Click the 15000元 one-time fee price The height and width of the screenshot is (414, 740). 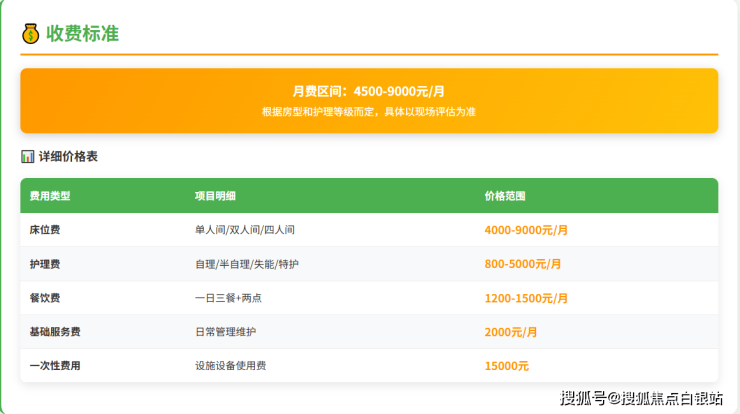point(507,366)
